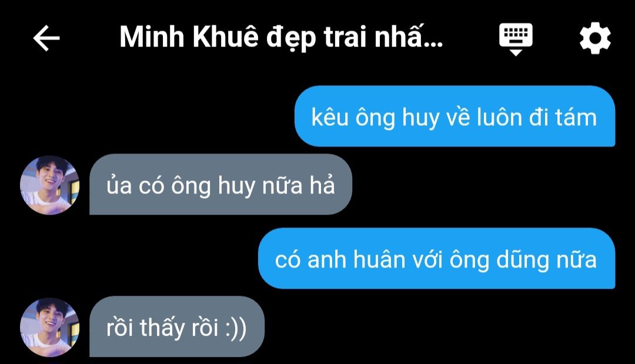The width and height of the screenshot is (635, 364).
Task: Open chat title "Minh Khuê đẹp trai nhấ..."
Action: coord(282,37)
